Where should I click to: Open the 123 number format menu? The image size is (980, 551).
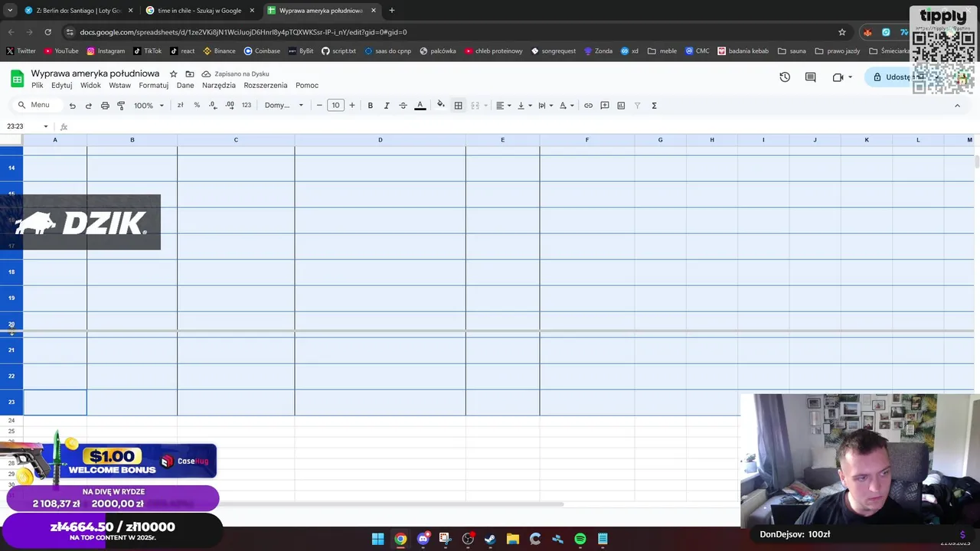247,106
